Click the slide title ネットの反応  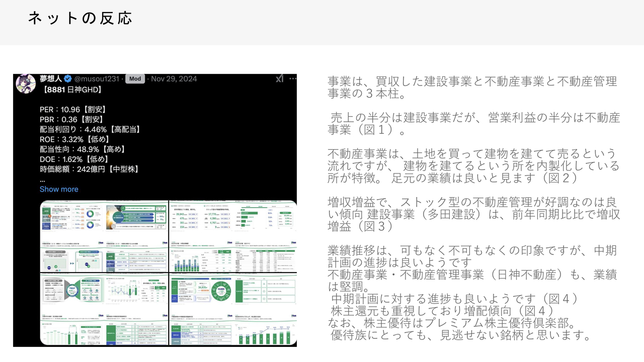(x=80, y=18)
